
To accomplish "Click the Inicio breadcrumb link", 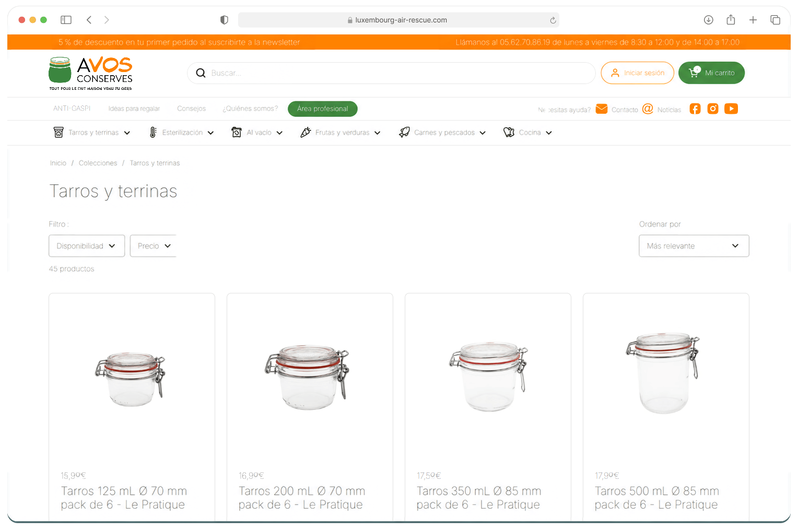I will (58, 163).
